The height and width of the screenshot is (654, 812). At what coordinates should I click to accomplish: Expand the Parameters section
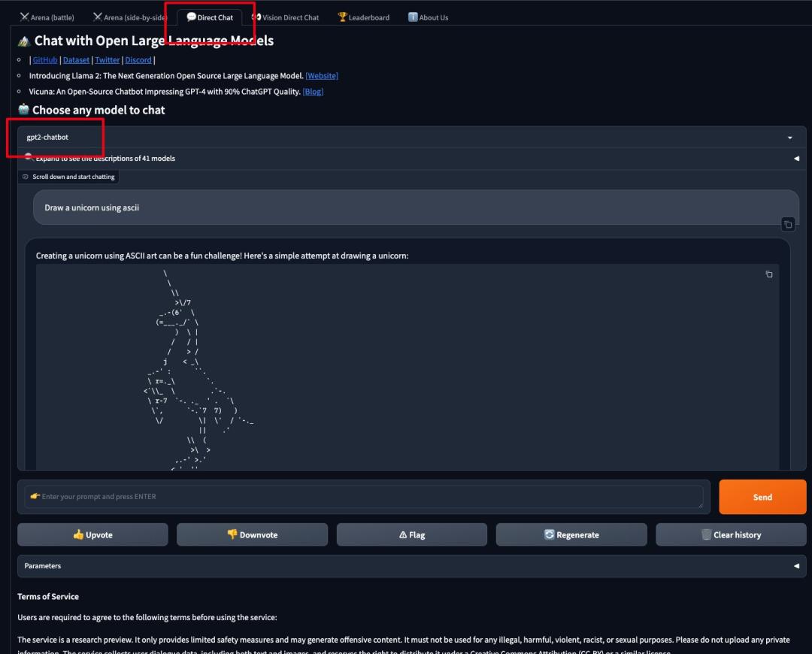click(x=411, y=566)
